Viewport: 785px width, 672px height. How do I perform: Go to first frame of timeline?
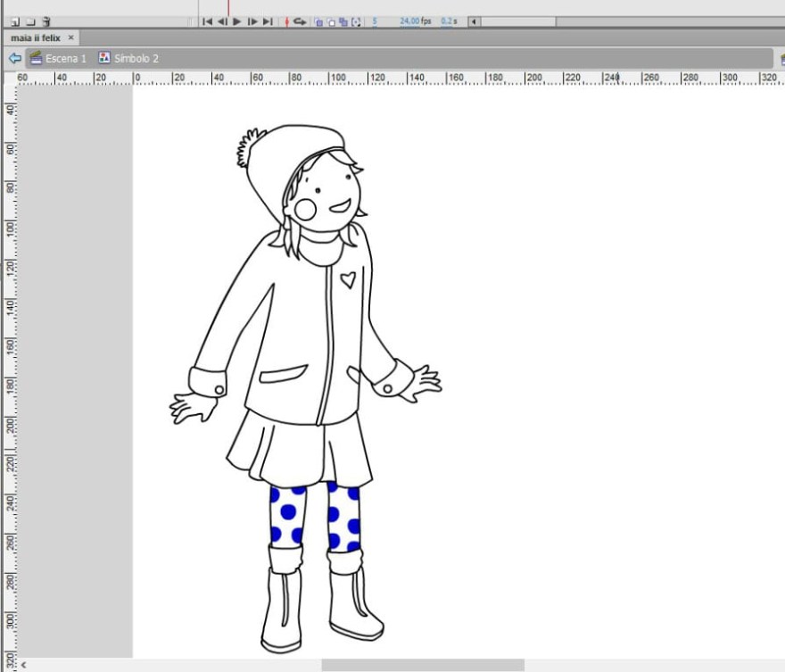pos(207,21)
